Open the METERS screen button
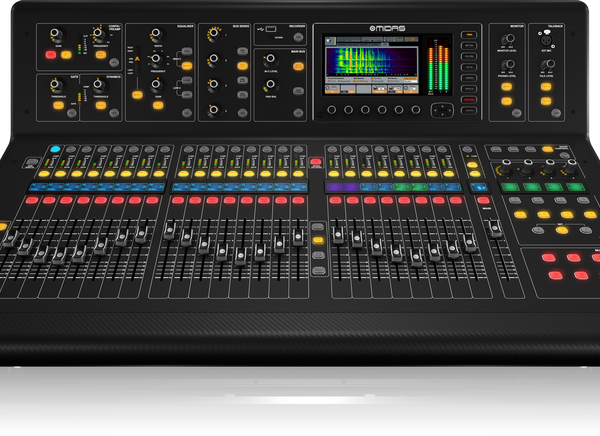 [x=469, y=46]
